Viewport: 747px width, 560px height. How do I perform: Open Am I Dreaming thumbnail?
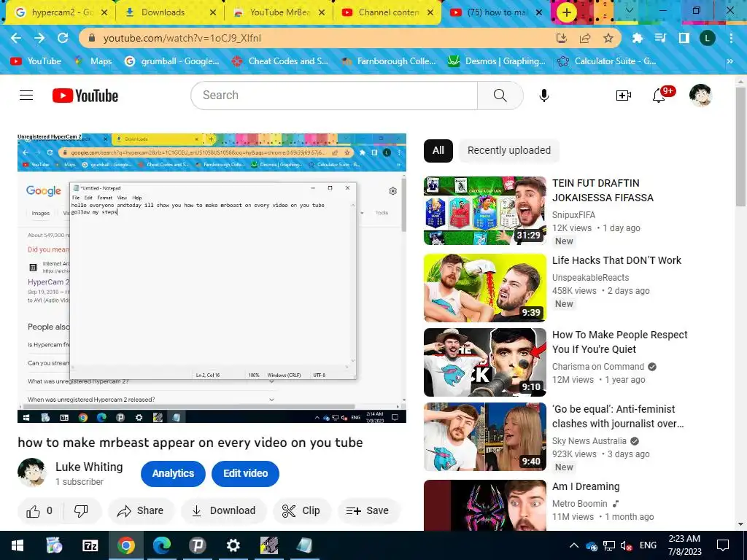[x=485, y=505]
